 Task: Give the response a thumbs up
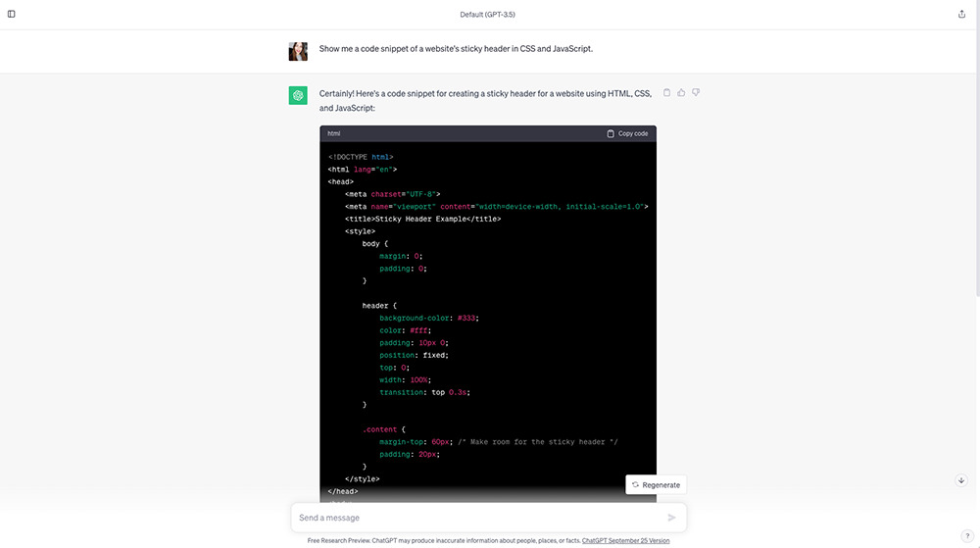point(681,92)
